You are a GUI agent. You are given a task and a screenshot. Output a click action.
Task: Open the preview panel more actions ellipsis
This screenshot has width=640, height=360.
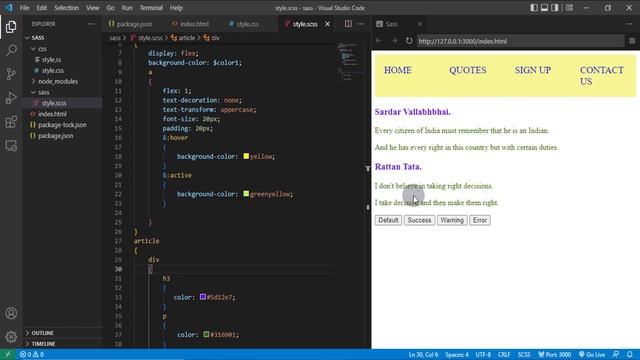coord(629,24)
